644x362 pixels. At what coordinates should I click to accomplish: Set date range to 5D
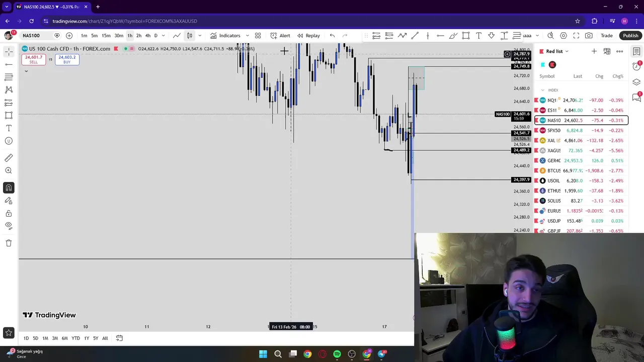click(35, 338)
